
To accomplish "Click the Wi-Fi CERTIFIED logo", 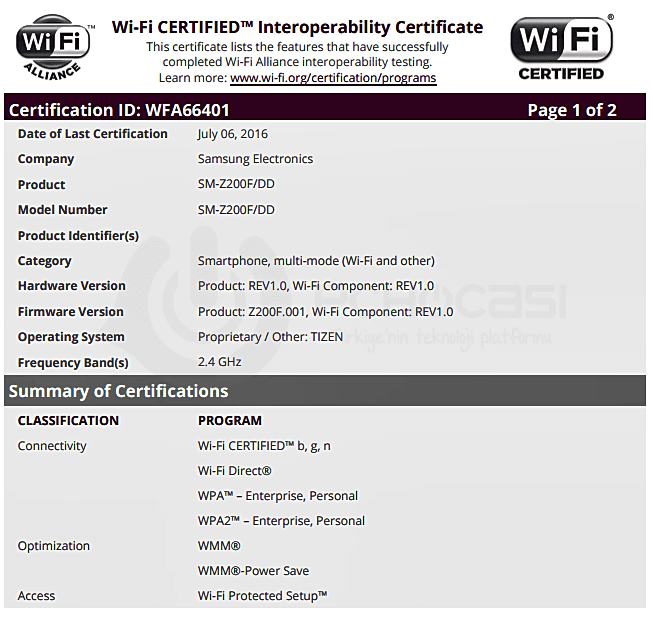I will [561, 47].
